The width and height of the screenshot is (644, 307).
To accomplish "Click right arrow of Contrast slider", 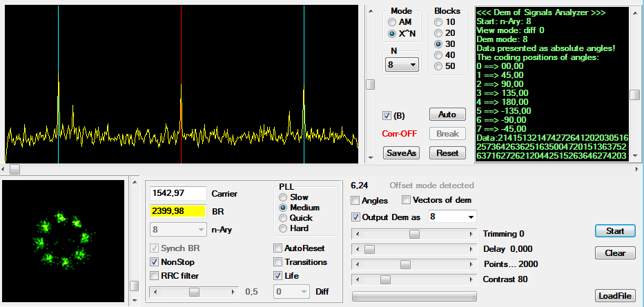I will 471,279.
